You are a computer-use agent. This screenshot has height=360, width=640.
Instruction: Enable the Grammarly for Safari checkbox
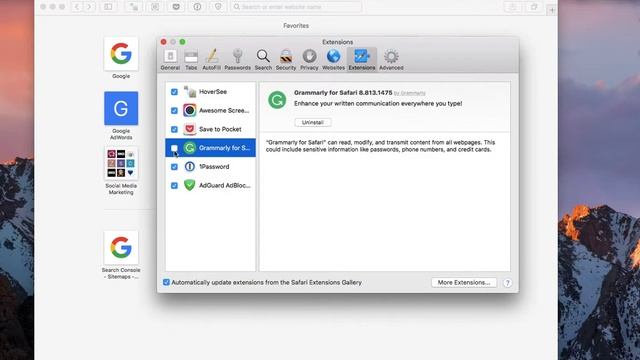tap(174, 148)
